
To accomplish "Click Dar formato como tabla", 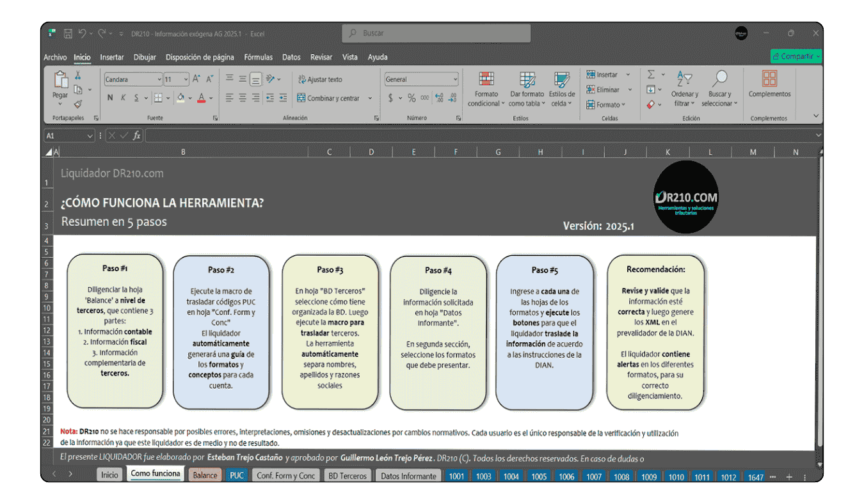I will click(x=526, y=90).
